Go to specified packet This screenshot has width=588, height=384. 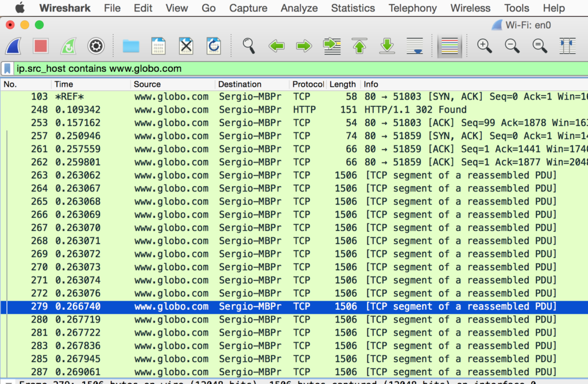pos(332,46)
